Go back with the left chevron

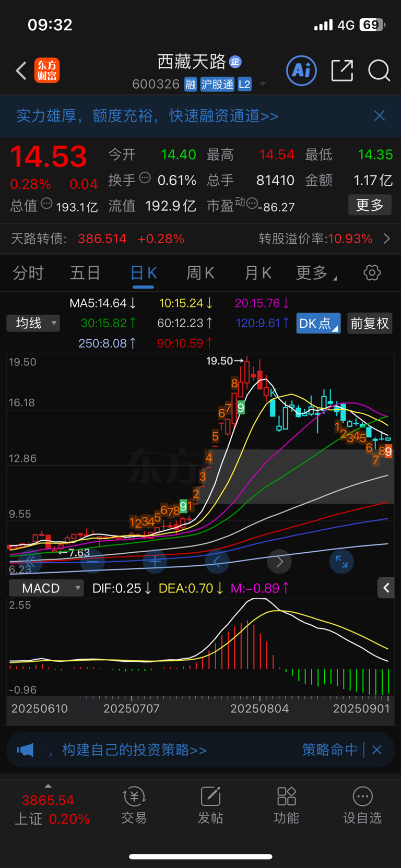(21, 70)
